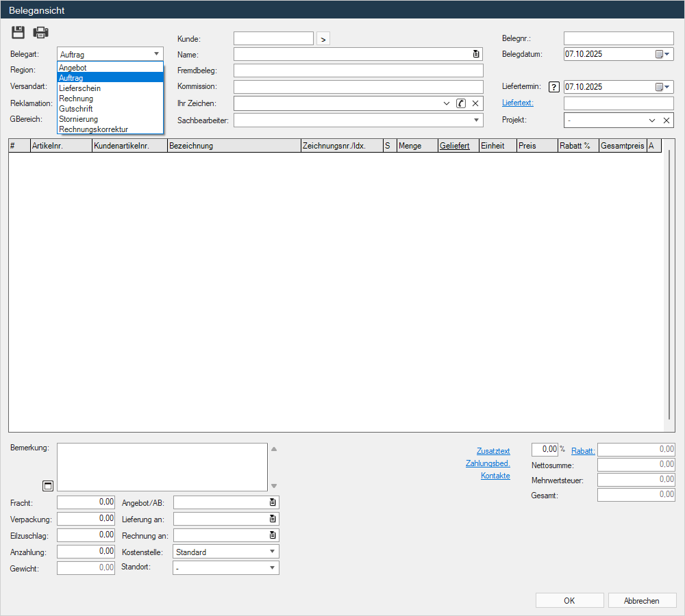Screen dimensions: 685x616
Task: Select Gutschrift document type option
Action: tap(76, 109)
